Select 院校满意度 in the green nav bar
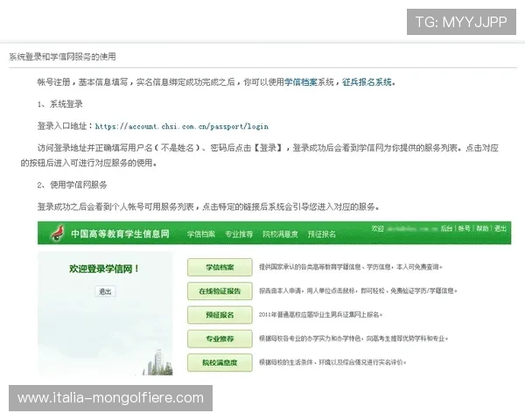 tap(280, 234)
